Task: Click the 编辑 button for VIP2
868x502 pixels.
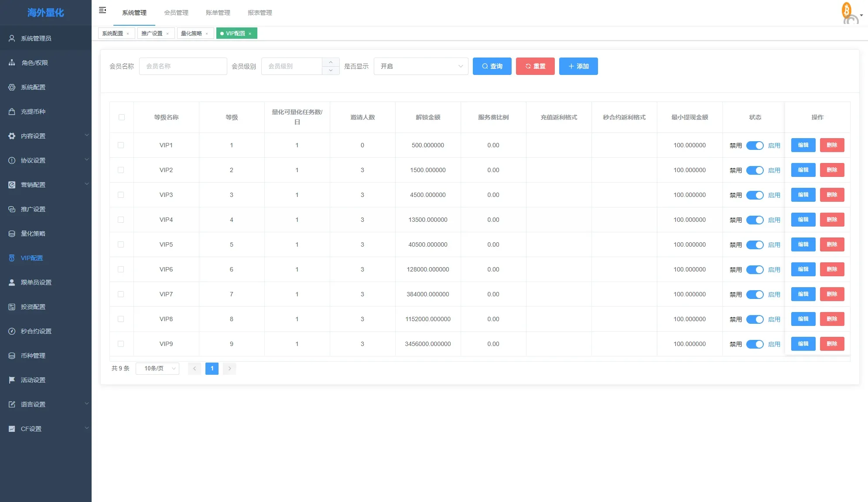Action: click(803, 170)
